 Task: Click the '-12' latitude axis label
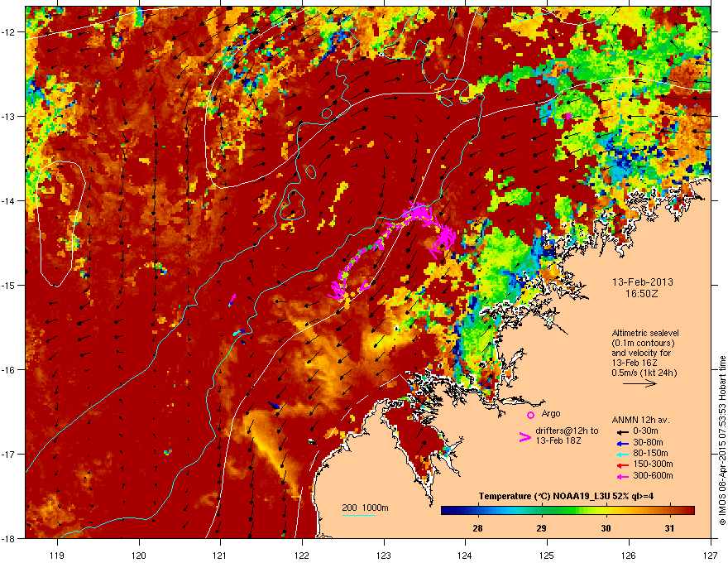[x=8, y=31]
